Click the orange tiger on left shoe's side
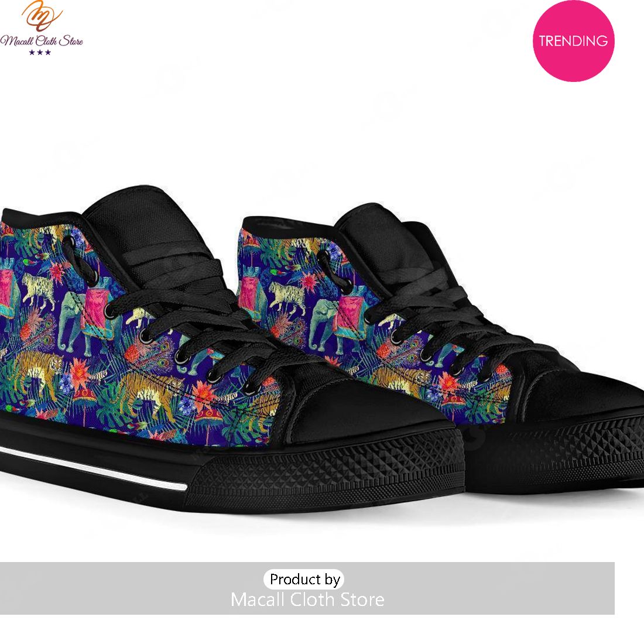Image resolution: width=644 pixels, height=644 pixels. click(150, 392)
